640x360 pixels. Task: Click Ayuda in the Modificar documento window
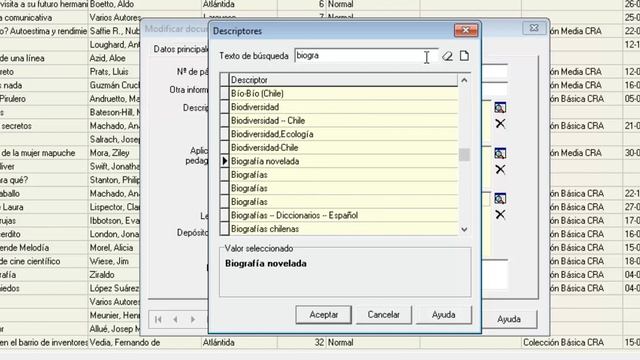pos(509,319)
